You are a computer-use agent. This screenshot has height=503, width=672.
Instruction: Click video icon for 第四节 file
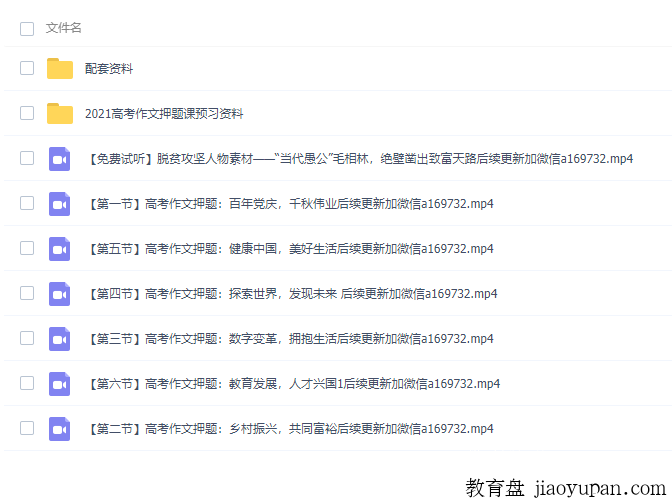[x=60, y=294]
